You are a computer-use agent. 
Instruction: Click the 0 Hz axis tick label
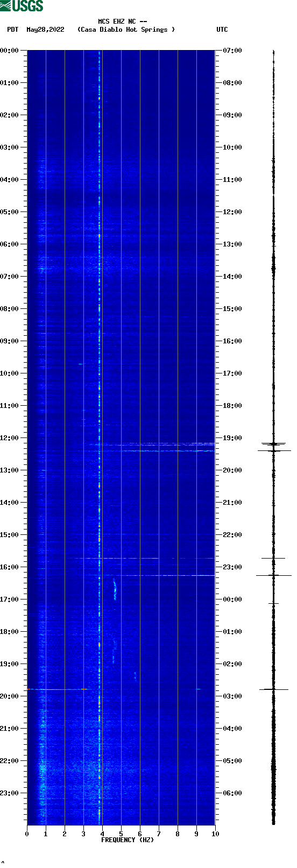[x=27, y=834]
